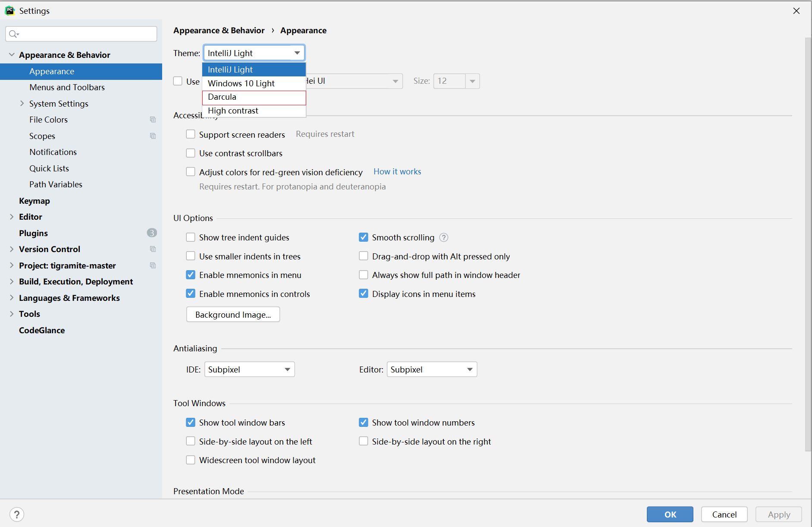Click the Plugins update count badge

coord(152,233)
